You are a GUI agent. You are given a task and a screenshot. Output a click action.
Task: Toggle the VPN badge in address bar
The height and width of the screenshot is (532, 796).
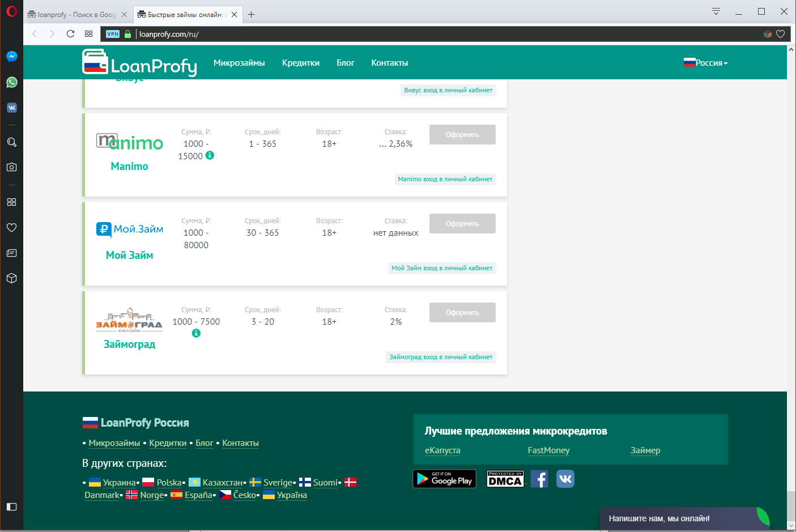click(x=113, y=34)
